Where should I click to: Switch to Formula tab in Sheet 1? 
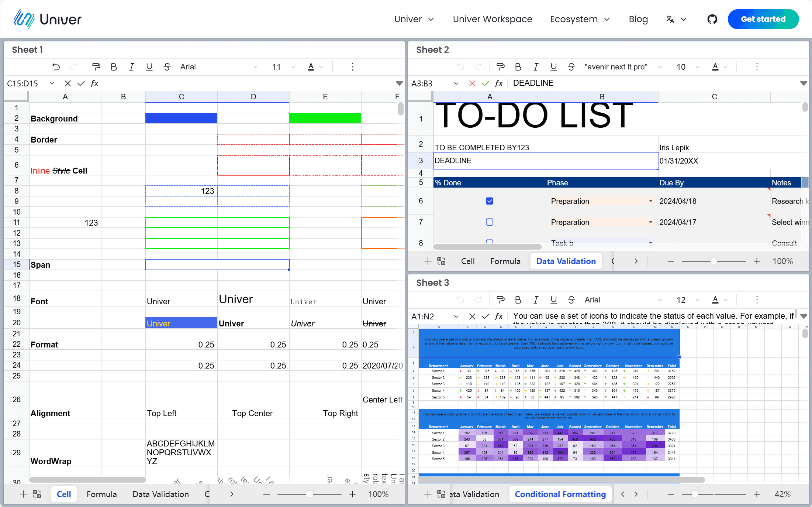coord(101,494)
